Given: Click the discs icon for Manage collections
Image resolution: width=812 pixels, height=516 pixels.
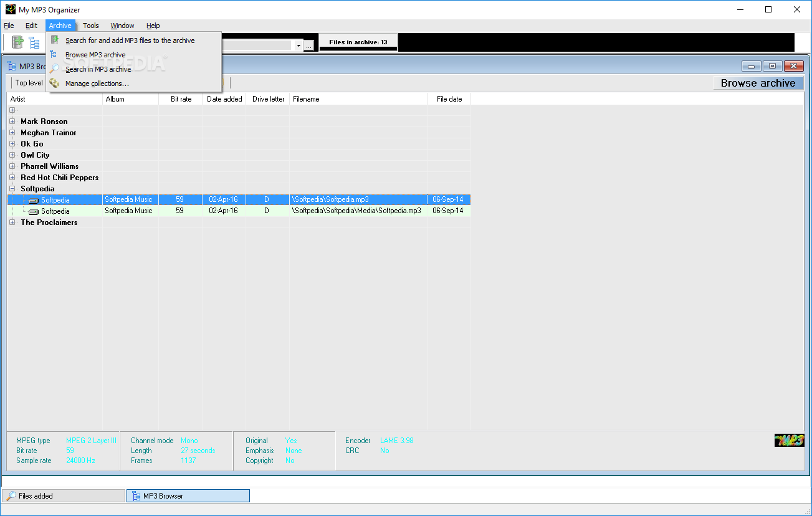Looking at the screenshot, I should point(55,84).
